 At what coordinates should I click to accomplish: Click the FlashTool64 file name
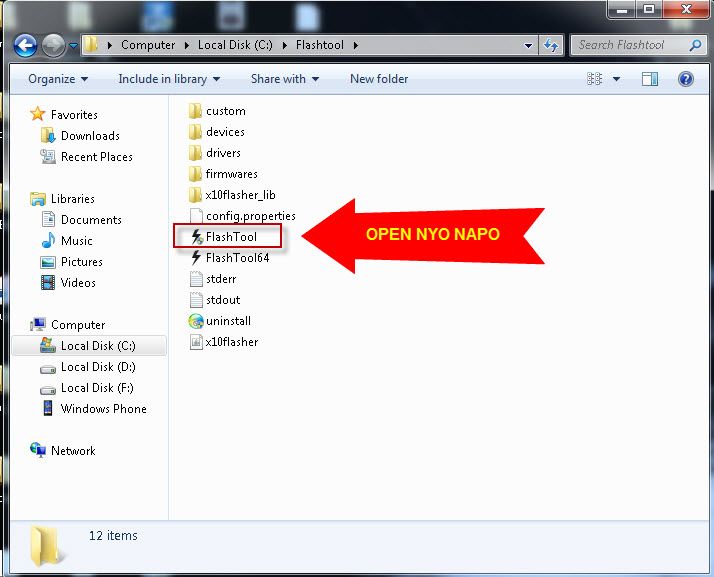point(237,258)
